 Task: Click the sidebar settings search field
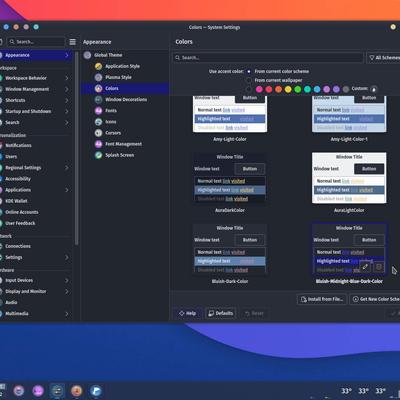coord(36,42)
